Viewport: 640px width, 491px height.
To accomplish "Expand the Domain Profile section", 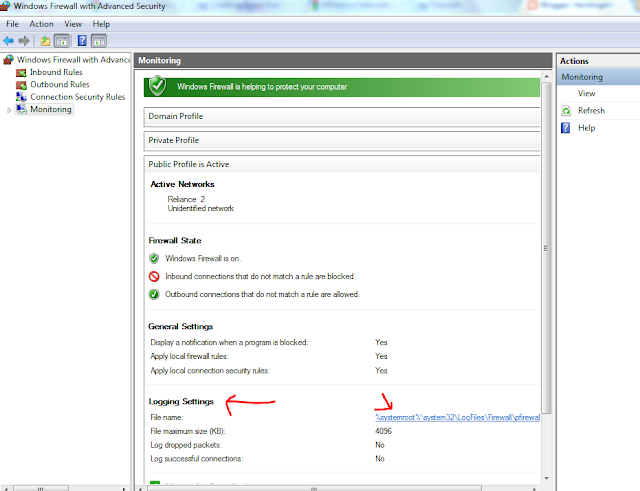I will point(342,116).
